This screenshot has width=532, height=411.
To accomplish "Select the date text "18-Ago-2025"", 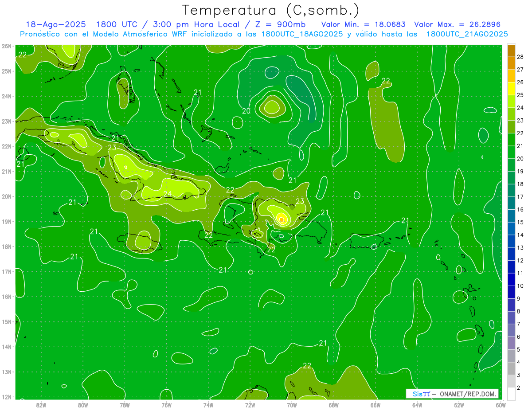I will pyautogui.click(x=55, y=24).
